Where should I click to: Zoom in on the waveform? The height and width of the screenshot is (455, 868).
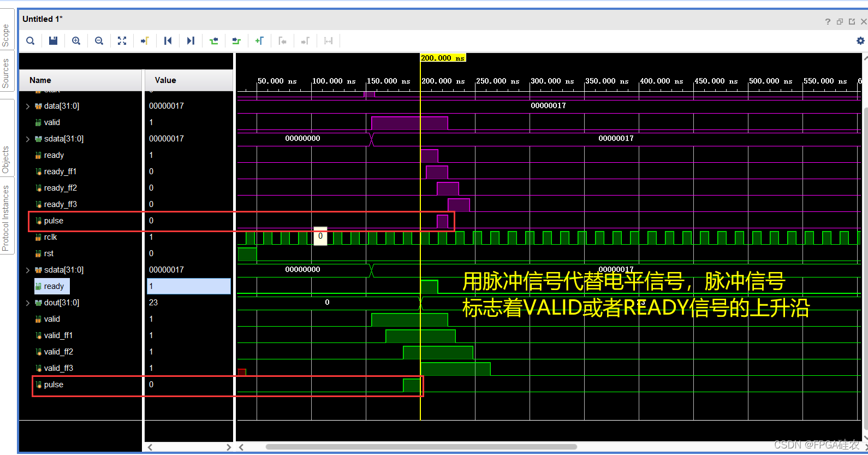(x=76, y=41)
